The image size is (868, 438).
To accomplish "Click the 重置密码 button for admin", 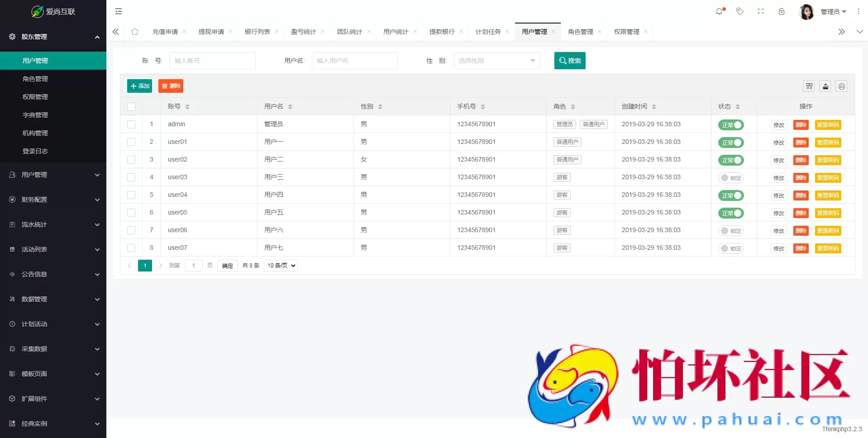I will click(828, 125).
